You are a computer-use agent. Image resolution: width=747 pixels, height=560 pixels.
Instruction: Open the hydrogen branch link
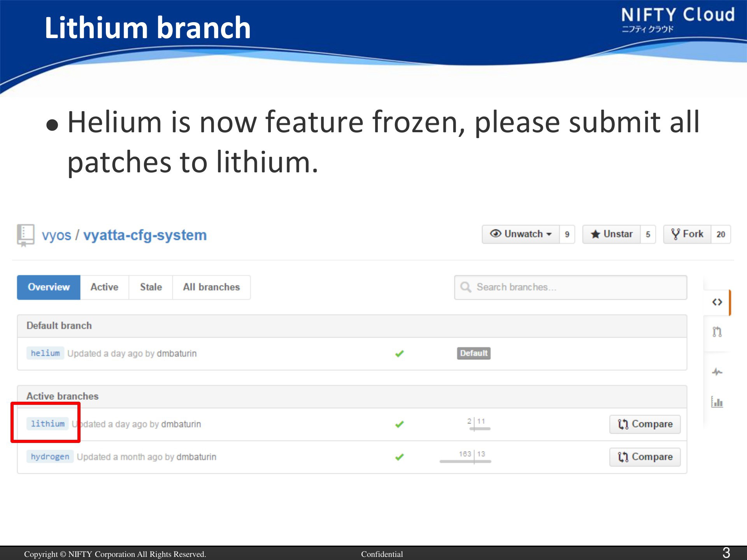50,457
